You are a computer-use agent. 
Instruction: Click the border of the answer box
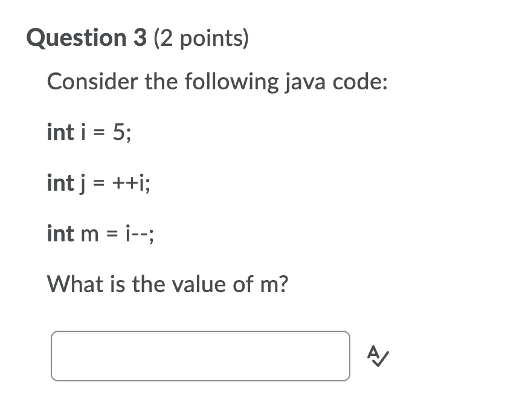point(199,331)
